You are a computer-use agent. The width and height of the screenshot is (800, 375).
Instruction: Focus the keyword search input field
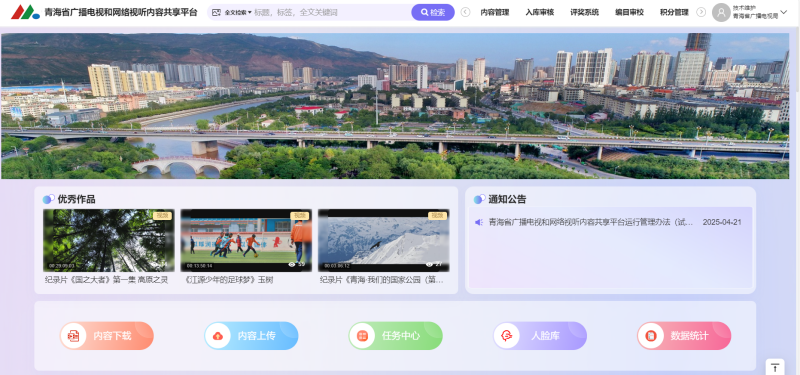pos(332,12)
